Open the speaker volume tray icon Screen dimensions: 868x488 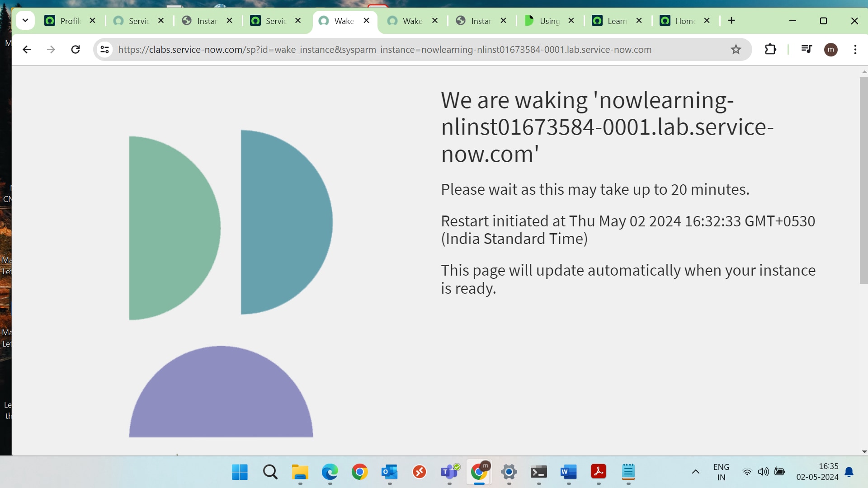point(764,472)
